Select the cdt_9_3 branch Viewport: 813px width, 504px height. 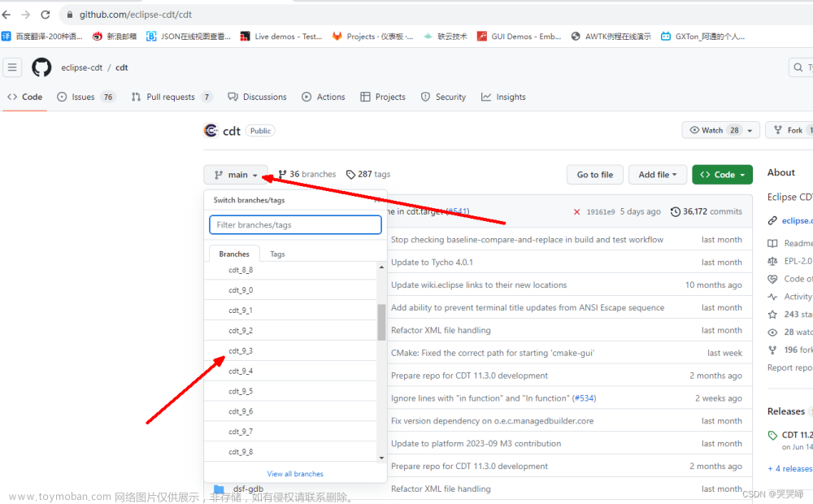click(290, 351)
